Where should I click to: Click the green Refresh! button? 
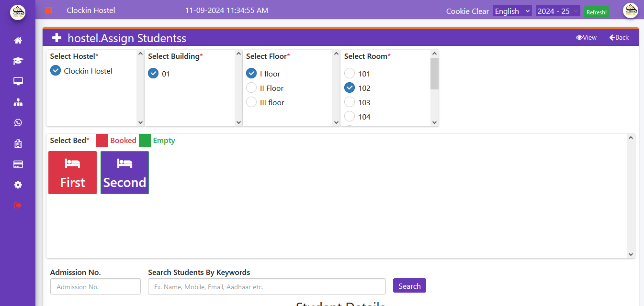(x=596, y=12)
